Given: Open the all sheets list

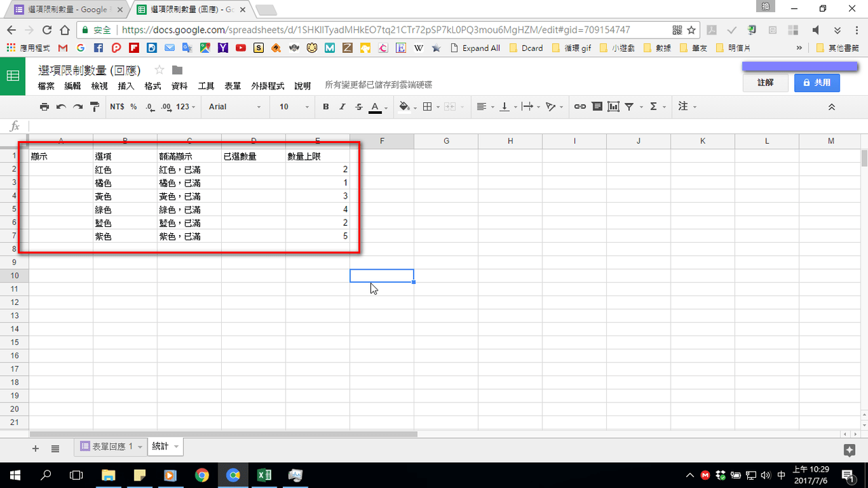Looking at the screenshot, I should point(55,448).
